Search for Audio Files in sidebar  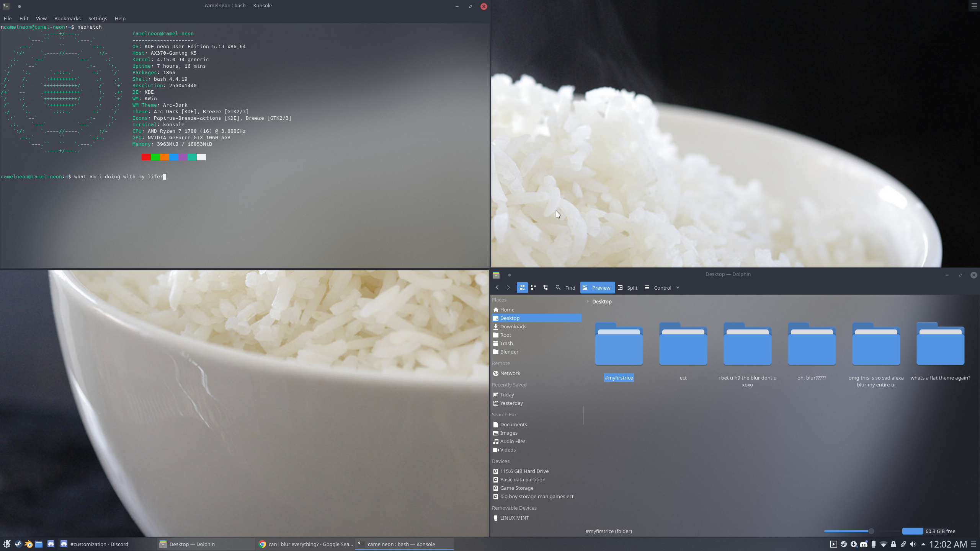(536, 441)
